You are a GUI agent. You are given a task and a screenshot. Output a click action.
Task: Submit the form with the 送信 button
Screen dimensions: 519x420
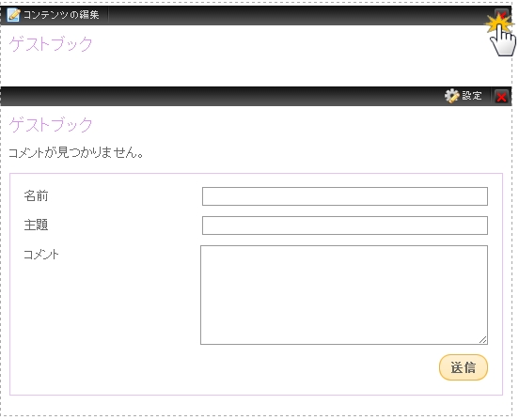point(464,367)
